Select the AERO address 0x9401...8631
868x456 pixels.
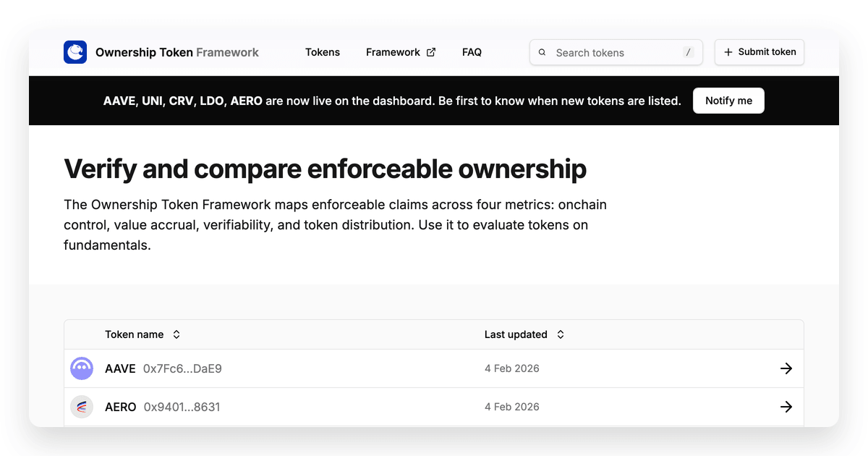(182, 407)
